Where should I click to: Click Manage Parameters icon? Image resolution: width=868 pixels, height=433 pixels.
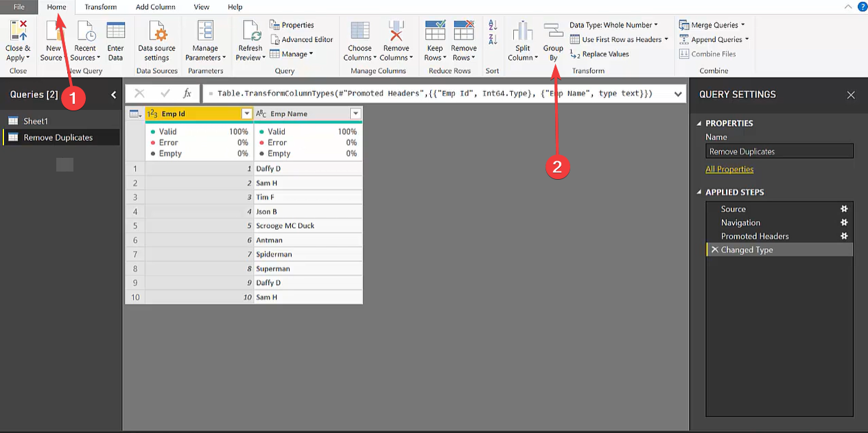[x=205, y=31]
